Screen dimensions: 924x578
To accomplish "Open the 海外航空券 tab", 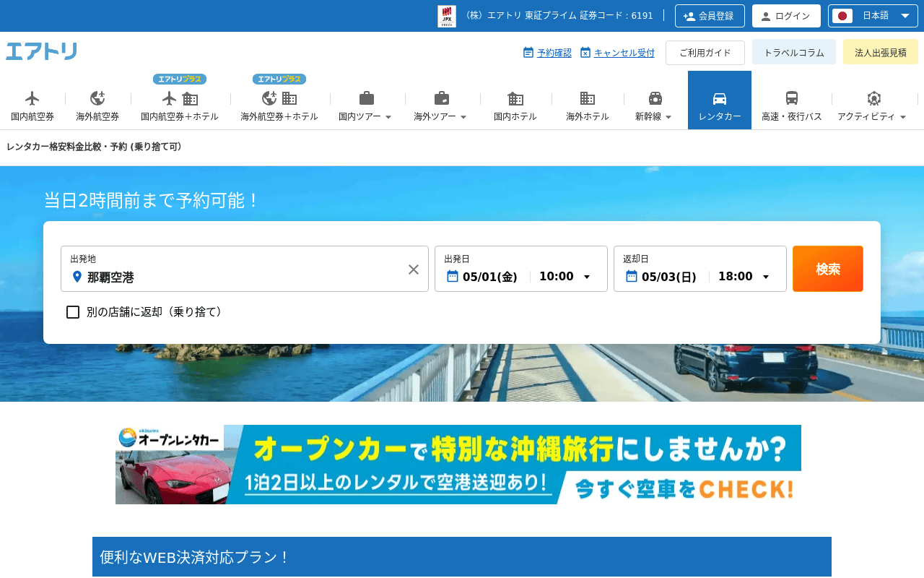I will click(x=97, y=100).
